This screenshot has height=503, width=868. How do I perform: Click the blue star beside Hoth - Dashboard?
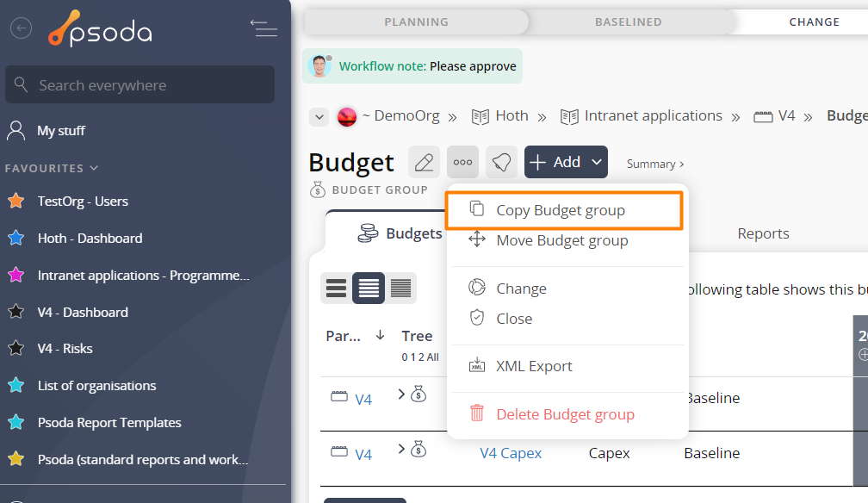[16, 238]
